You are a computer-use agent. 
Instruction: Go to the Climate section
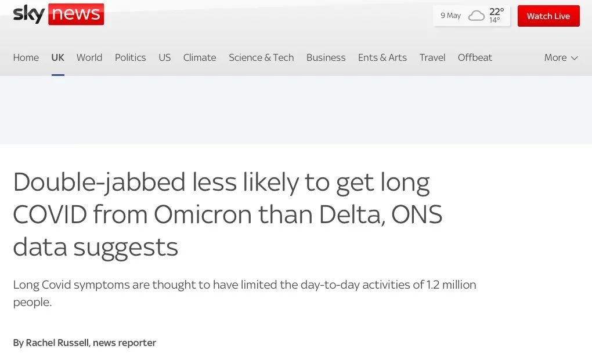[200, 57]
